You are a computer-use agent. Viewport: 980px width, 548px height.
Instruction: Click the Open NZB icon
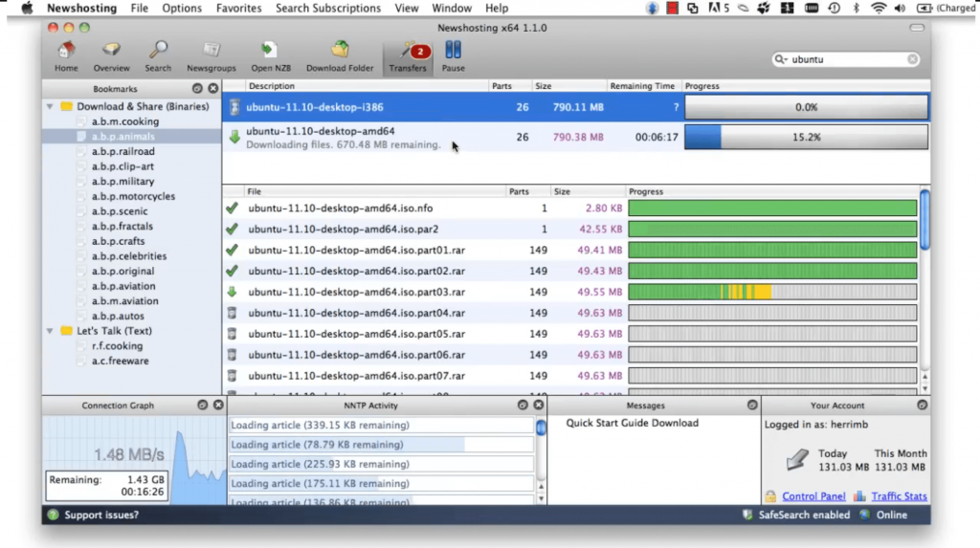270,51
